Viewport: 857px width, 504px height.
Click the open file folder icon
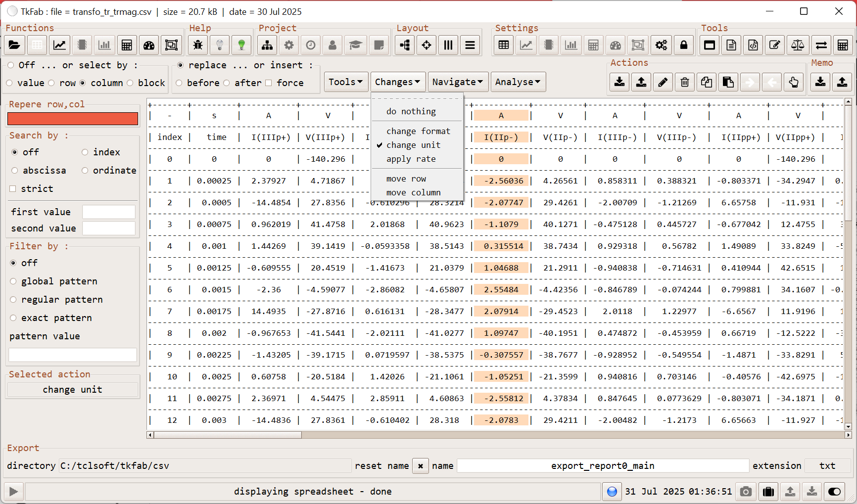[x=14, y=46]
